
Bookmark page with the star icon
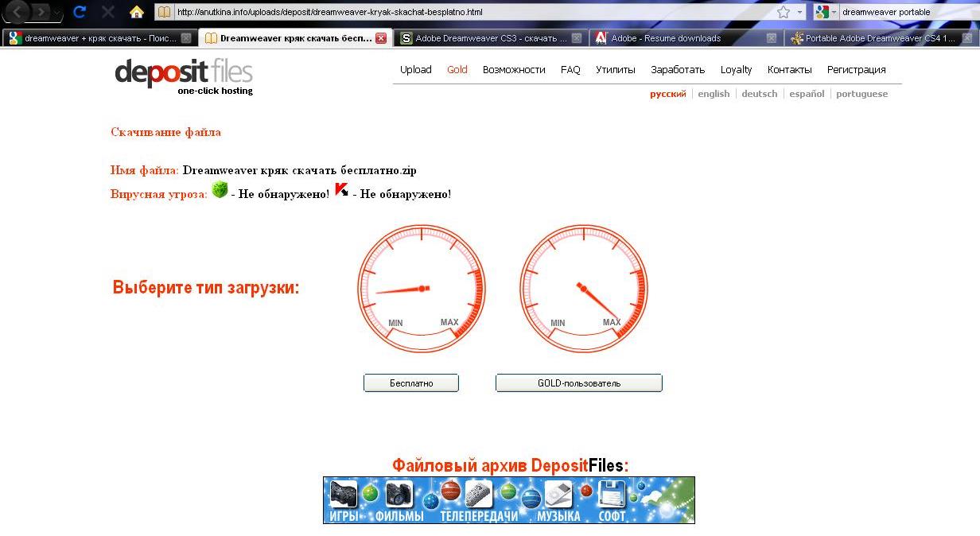point(784,12)
